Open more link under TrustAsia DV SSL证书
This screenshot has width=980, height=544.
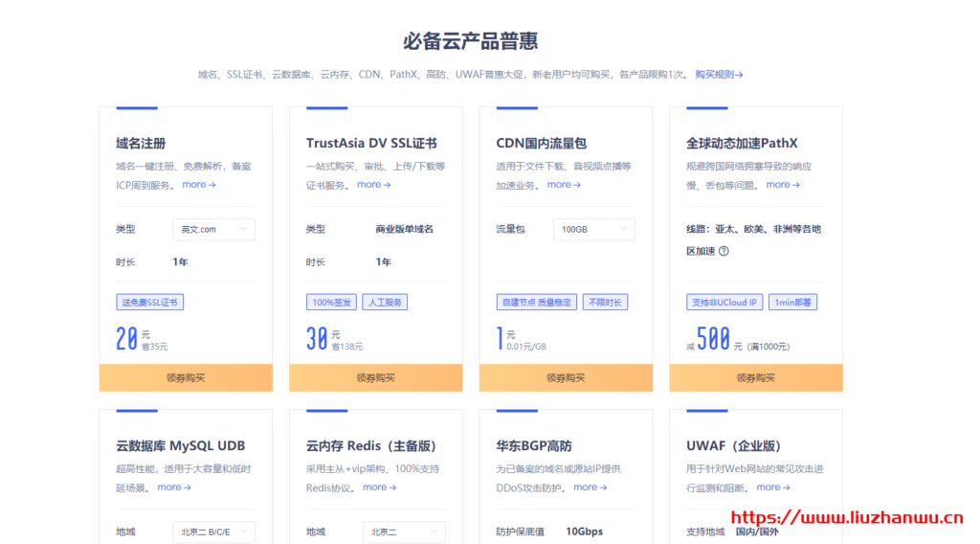pyautogui.click(x=374, y=185)
